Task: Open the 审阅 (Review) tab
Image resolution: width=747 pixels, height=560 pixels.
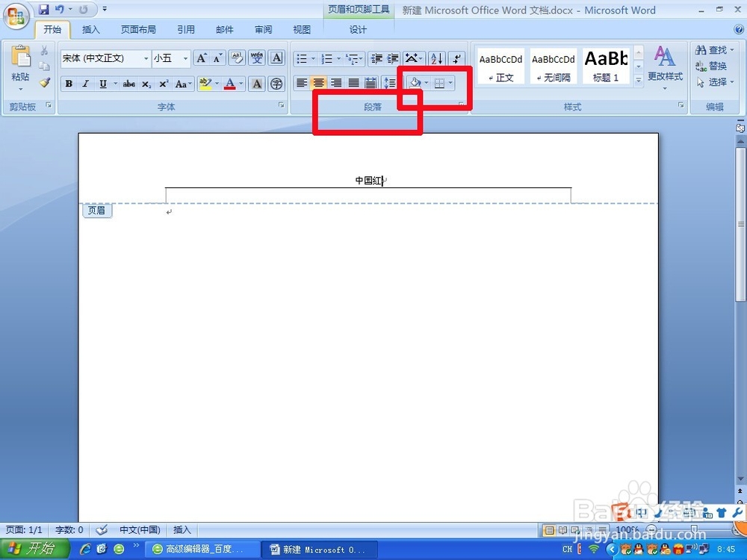Action: [x=263, y=30]
